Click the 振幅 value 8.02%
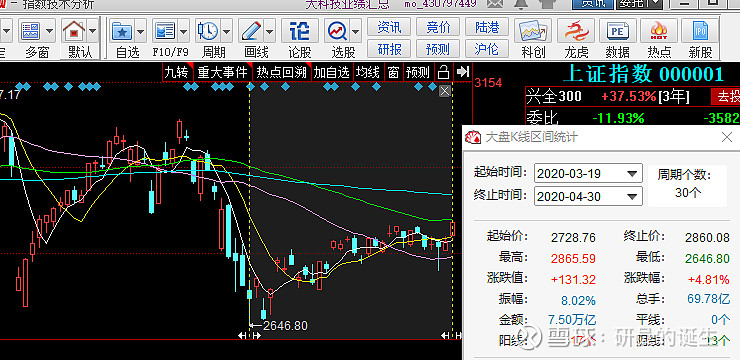 (578, 301)
